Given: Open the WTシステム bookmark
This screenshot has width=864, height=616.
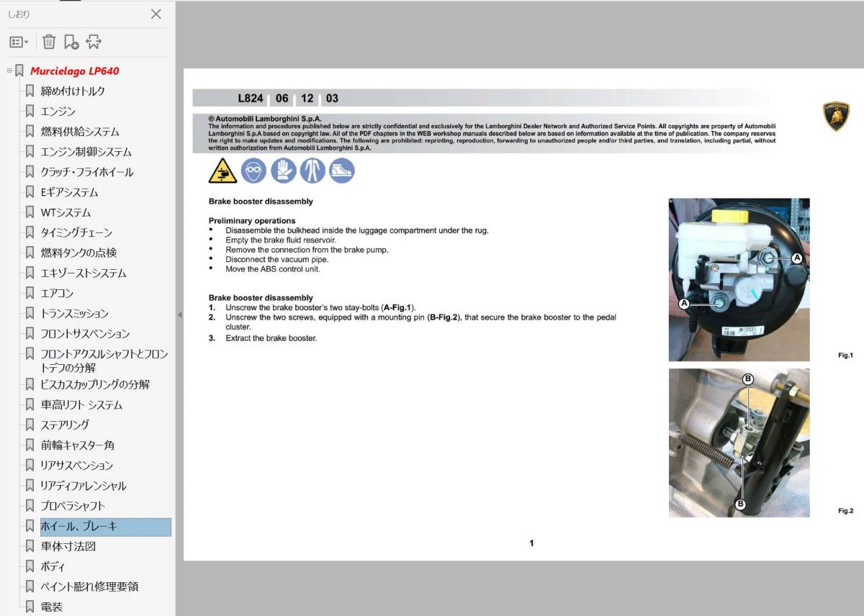Looking at the screenshot, I should (x=66, y=212).
